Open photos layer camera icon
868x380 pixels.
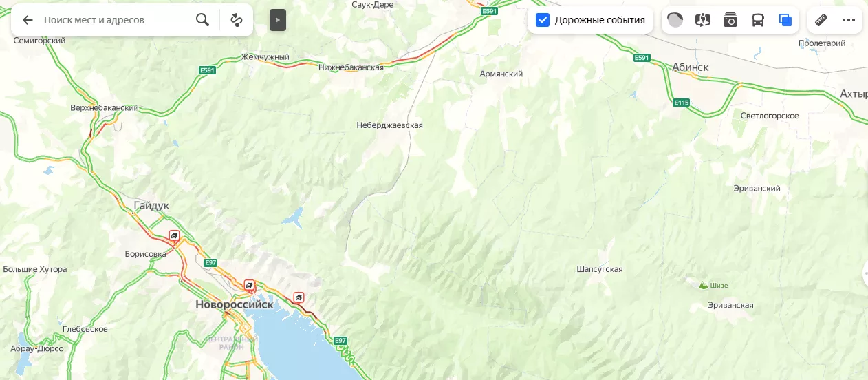point(730,20)
